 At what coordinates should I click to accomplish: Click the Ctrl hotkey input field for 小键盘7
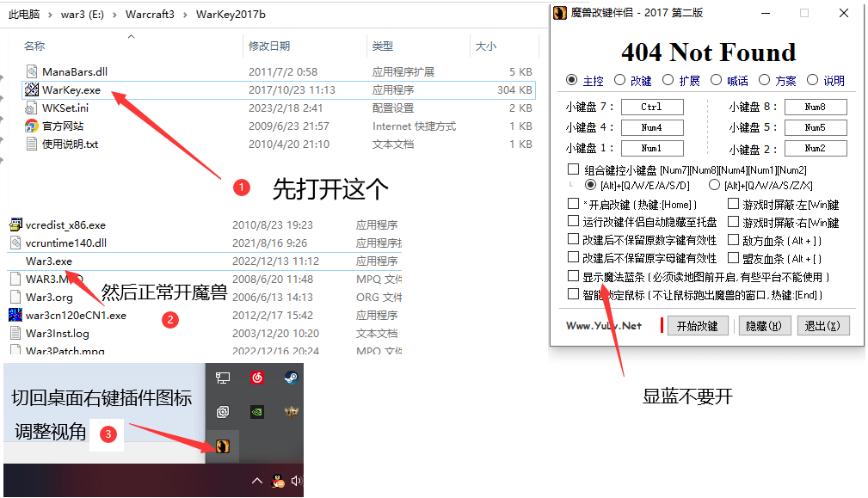click(x=652, y=107)
